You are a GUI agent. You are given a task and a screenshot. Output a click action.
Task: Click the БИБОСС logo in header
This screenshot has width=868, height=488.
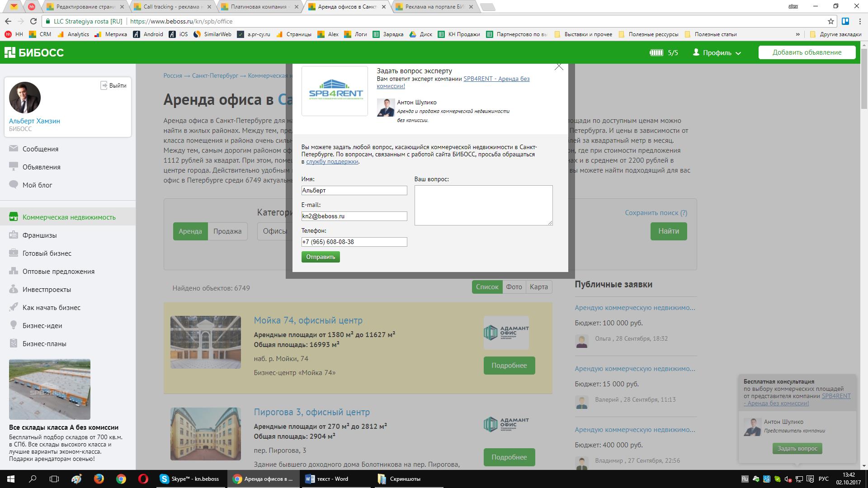(34, 52)
